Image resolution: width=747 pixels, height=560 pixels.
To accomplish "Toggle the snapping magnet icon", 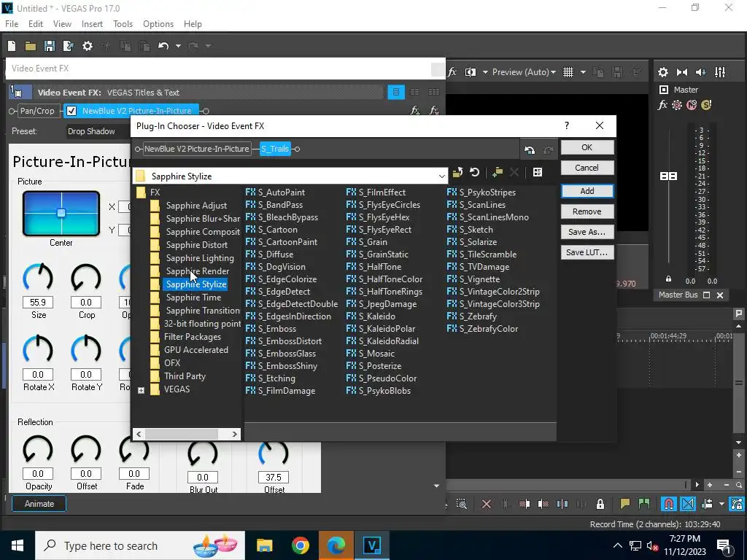I will click(668, 504).
